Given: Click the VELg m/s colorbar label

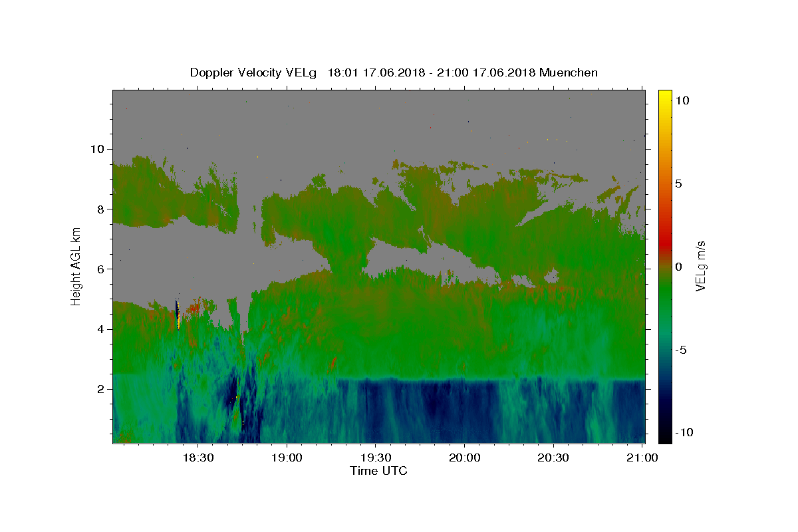Looking at the screenshot, I should pyautogui.click(x=700, y=266).
